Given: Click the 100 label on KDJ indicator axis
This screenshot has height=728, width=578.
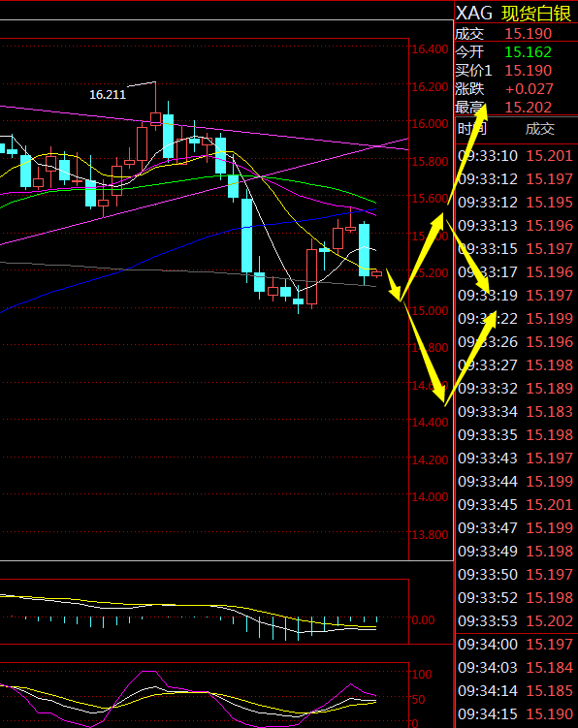Looking at the screenshot, I should [x=422, y=674].
